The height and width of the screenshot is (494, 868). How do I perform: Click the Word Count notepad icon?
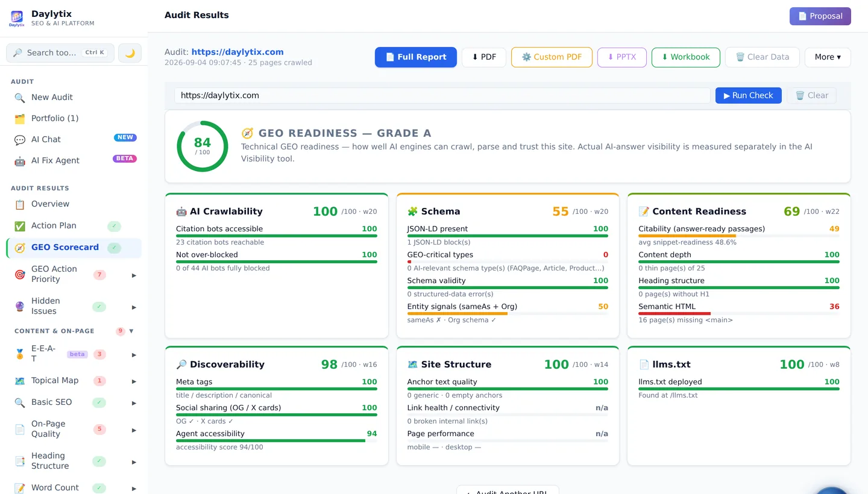[x=20, y=488]
